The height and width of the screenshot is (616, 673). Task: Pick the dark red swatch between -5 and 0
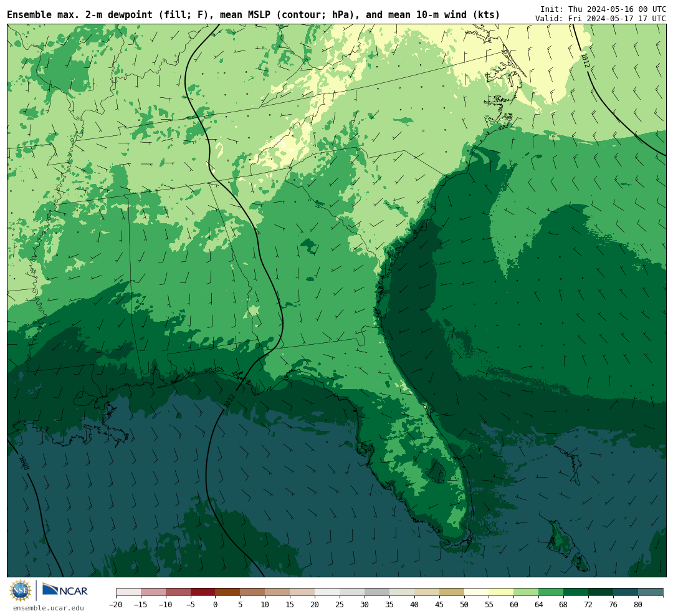tap(203, 592)
